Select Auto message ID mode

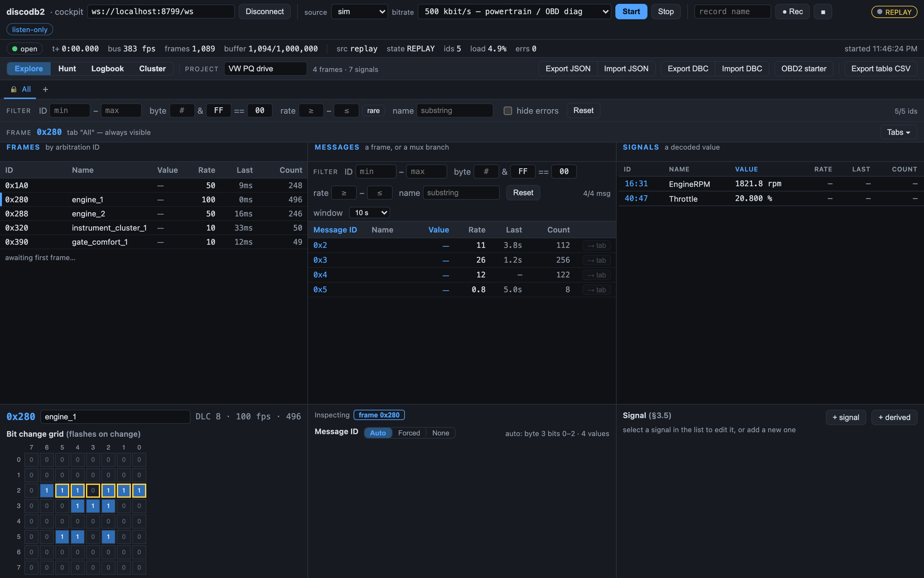point(378,433)
